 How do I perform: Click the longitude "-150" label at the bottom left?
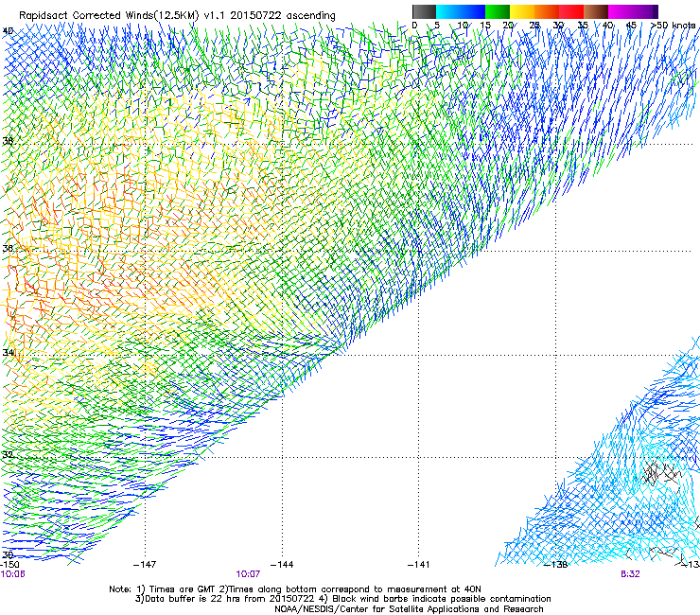(9, 565)
